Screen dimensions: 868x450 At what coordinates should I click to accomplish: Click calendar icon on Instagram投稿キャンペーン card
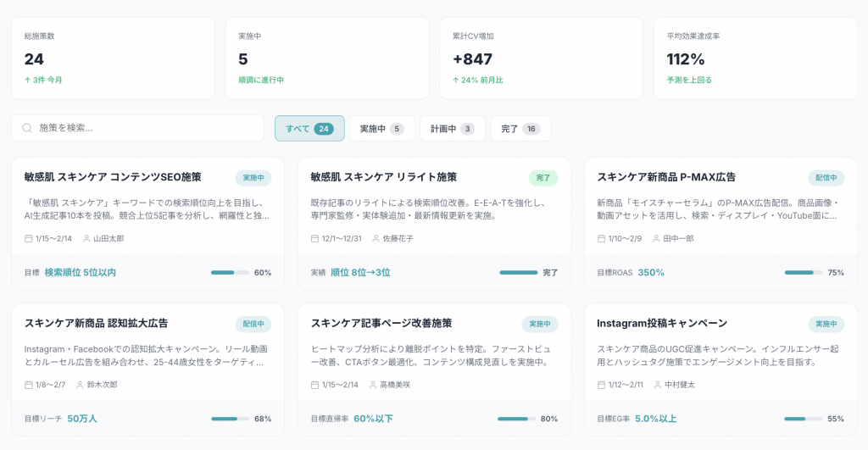click(602, 385)
